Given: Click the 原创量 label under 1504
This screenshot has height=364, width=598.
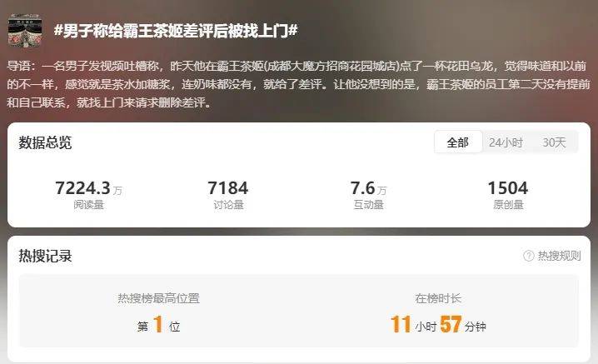Looking at the screenshot, I should tap(508, 205).
